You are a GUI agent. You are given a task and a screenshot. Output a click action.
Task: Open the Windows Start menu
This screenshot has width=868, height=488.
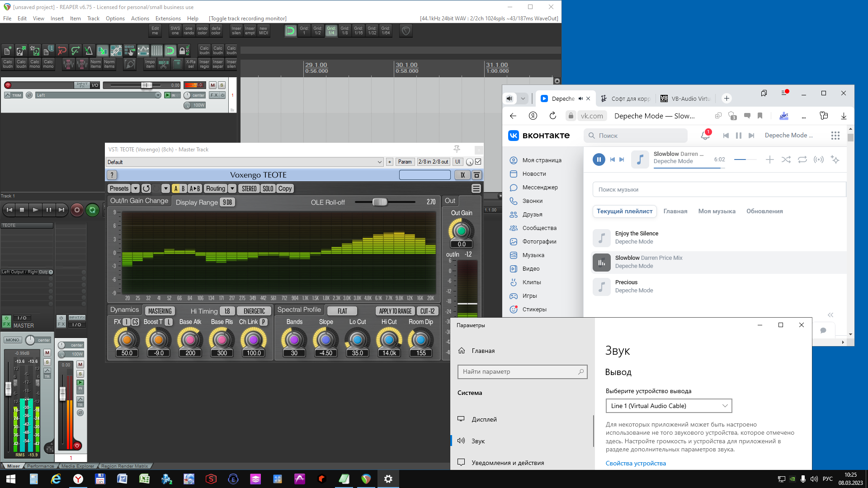[x=11, y=479]
